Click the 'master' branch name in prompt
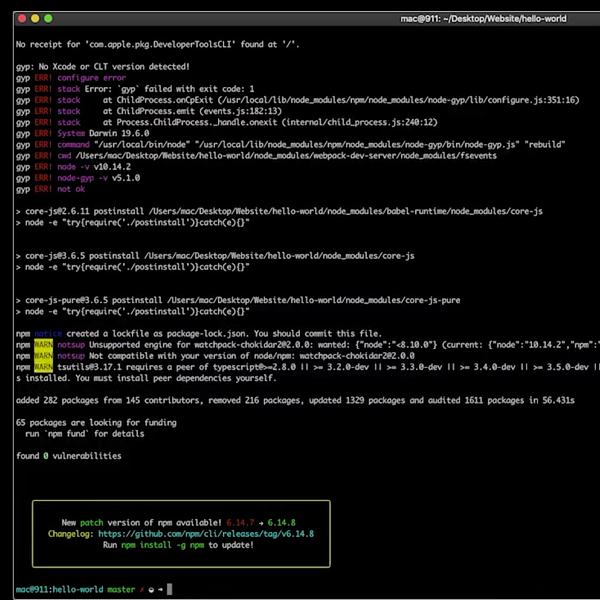Viewport: 600px width, 600px height. click(x=122, y=589)
